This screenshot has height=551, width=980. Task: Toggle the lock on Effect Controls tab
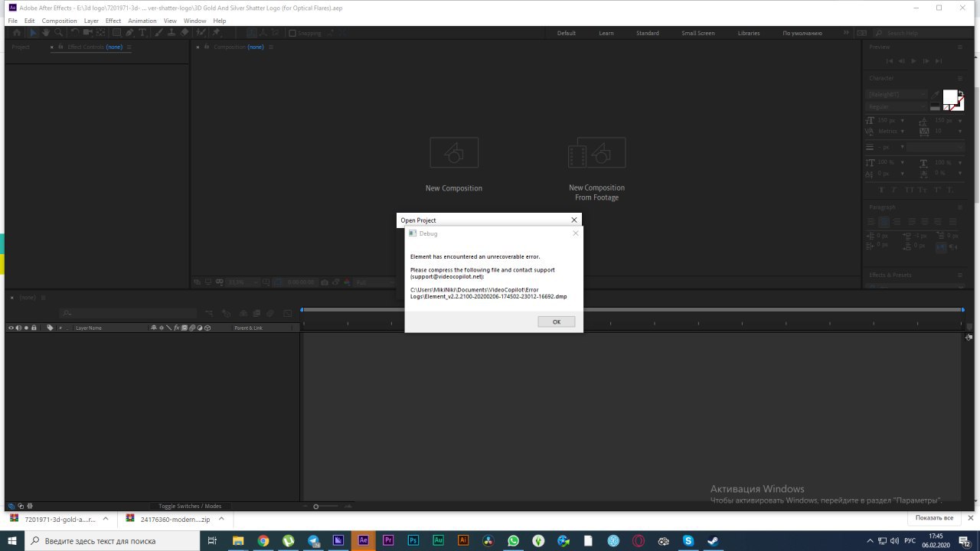click(x=60, y=47)
